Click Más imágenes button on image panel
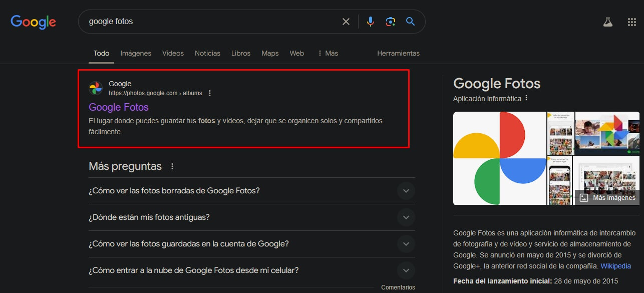 607,197
